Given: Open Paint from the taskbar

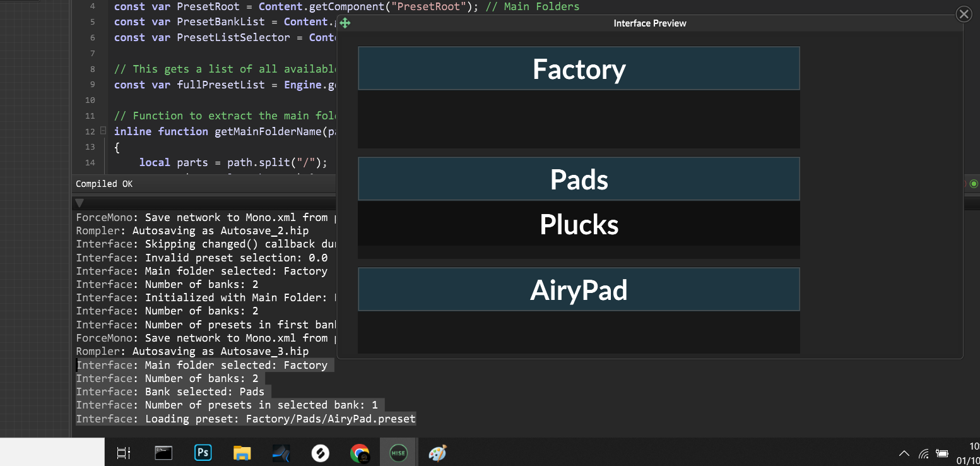Looking at the screenshot, I should click(437, 453).
